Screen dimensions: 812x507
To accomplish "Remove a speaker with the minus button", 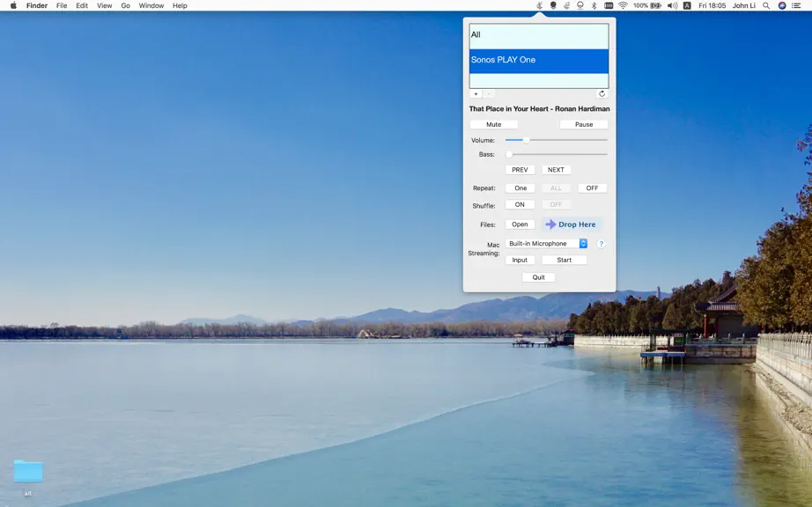I will point(489,93).
